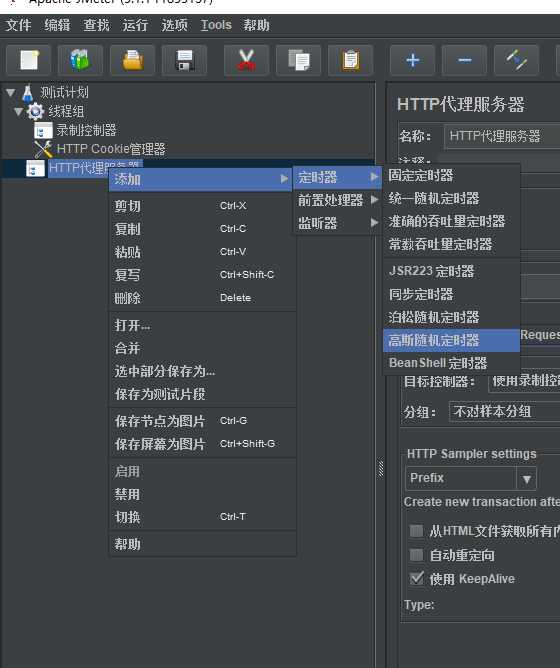560x668 pixels.
Task: Choose 复制 from context menu
Action: (203, 229)
